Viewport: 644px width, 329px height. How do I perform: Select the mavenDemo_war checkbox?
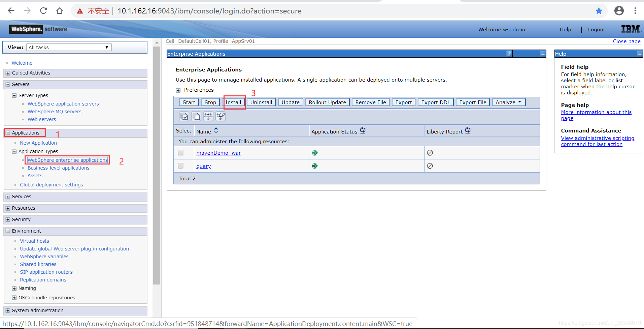pos(181,153)
